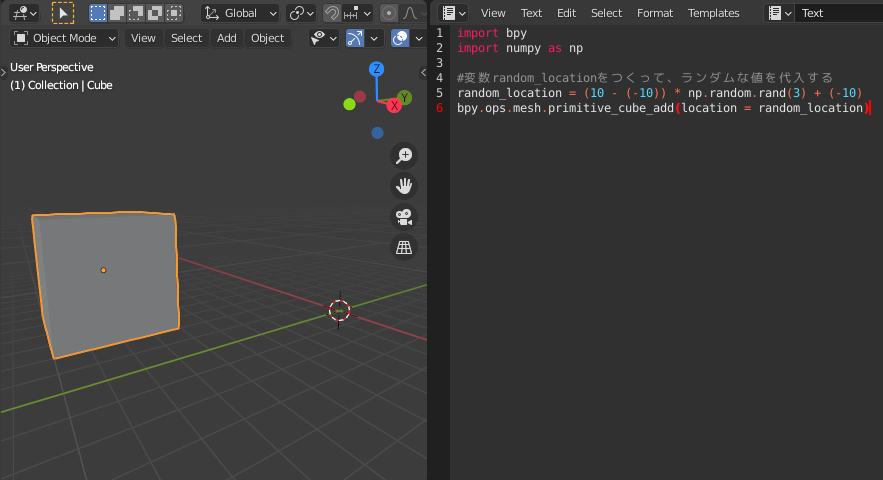Click 'bpy.ops.mesh.primitive_cube_add' on line 6
The width and height of the screenshot is (883, 480).
coord(565,108)
